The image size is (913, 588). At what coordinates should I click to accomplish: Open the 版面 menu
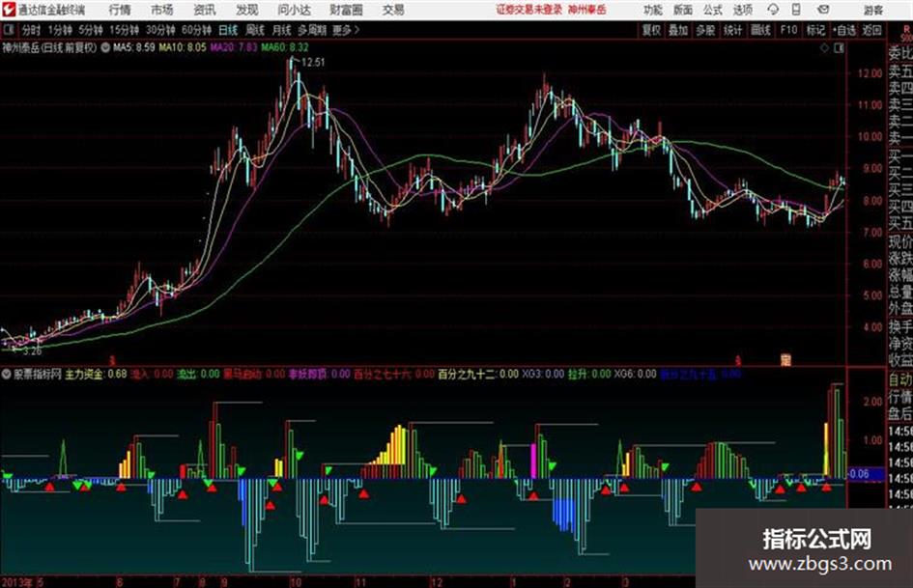(x=682, y=10)
